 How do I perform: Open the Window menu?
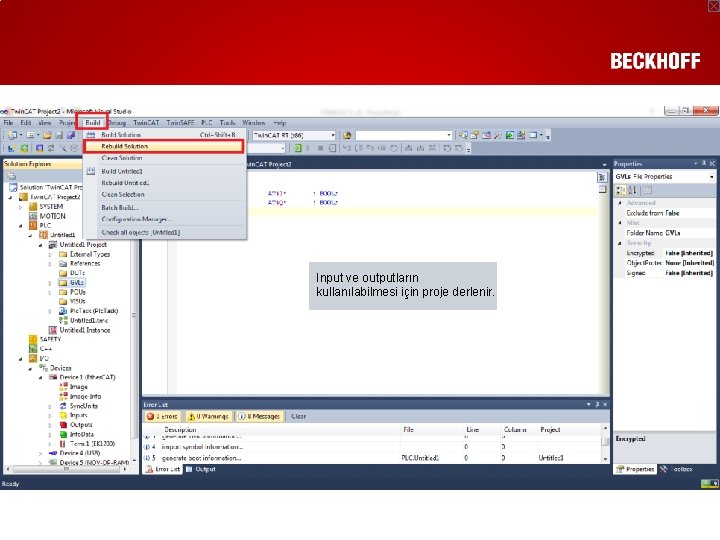pos(254,123)
